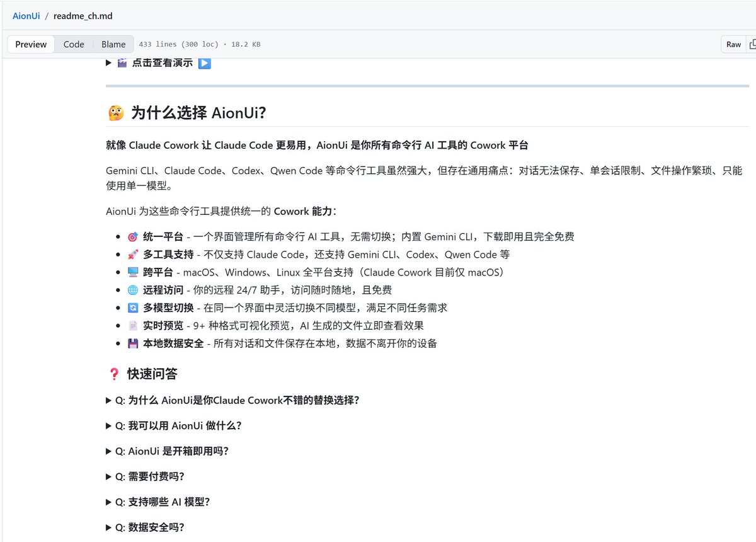Expand the 需要付费吗 question

click(x=149, y=476)
